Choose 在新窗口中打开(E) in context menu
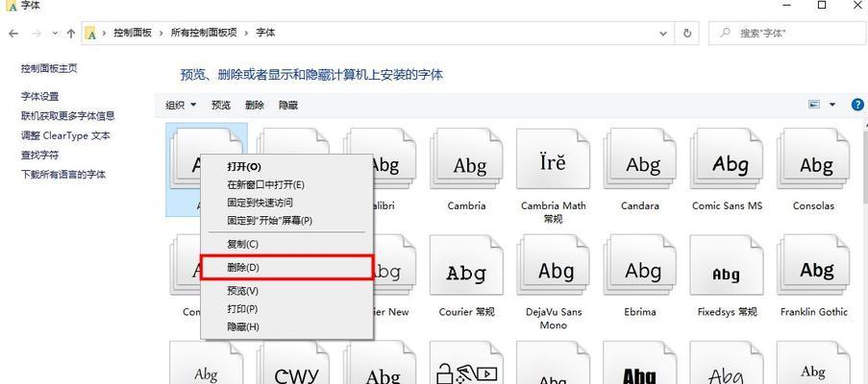 pos(286,184)
